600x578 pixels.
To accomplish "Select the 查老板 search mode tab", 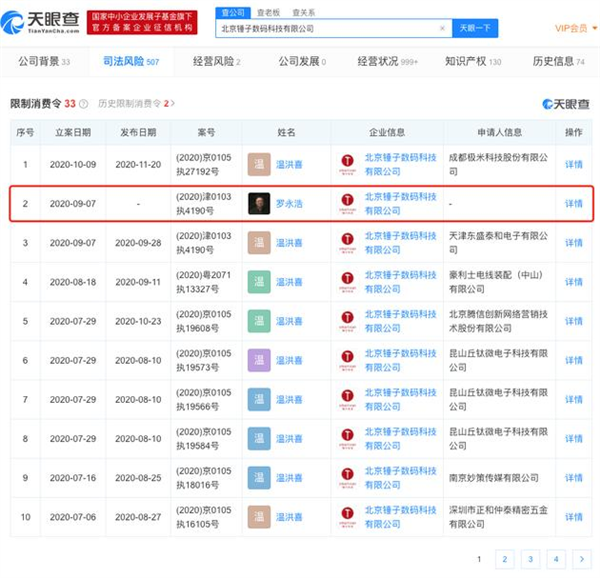I will [268, 13].
